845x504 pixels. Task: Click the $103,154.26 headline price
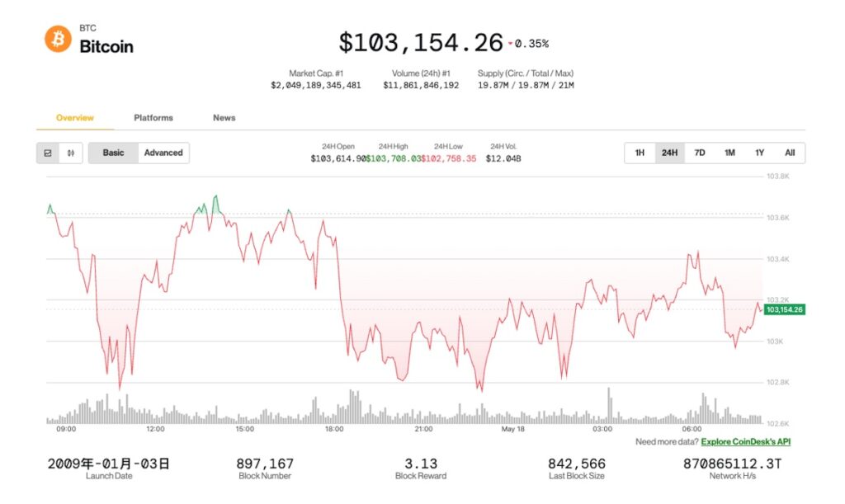(x=421, y=43)
